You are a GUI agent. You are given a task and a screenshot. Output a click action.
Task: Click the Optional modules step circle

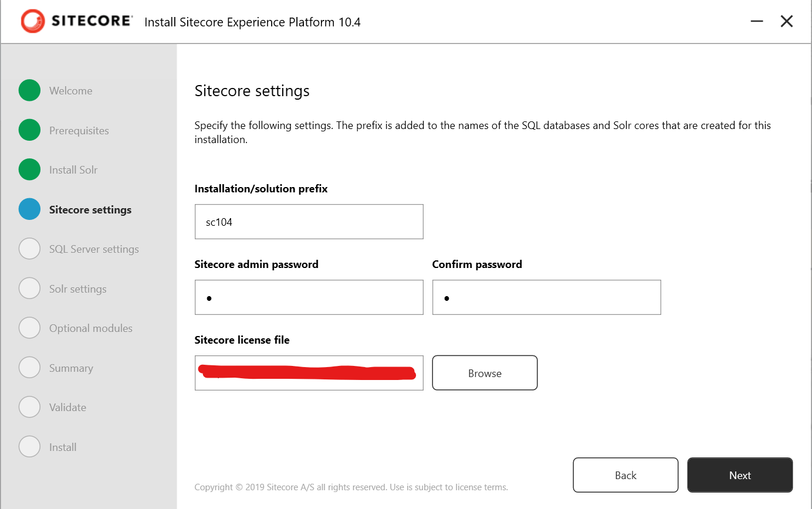29,328
